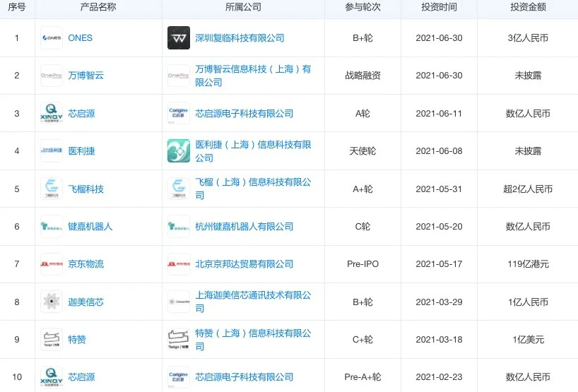This screenshot has width=578, height=392.
Task: Open the 特赞 product link
Action: pyautogui.click(x=77, y=339)
